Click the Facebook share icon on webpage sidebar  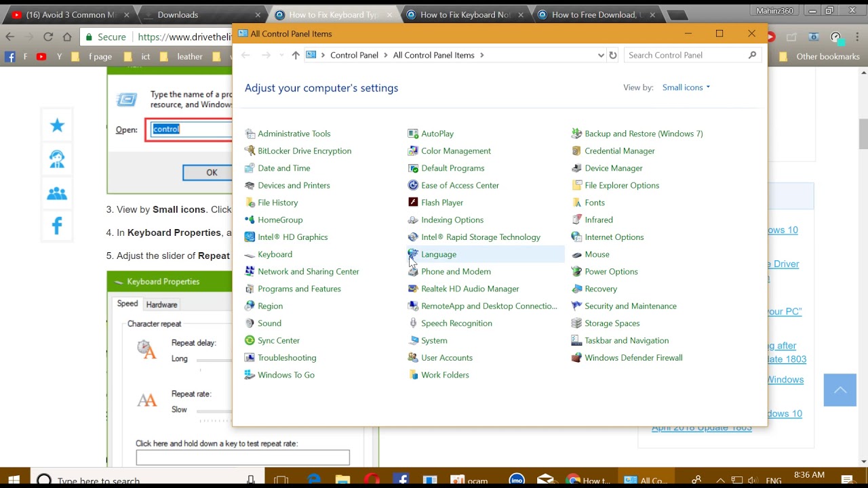pyautogui.click(x=57, y=226)
